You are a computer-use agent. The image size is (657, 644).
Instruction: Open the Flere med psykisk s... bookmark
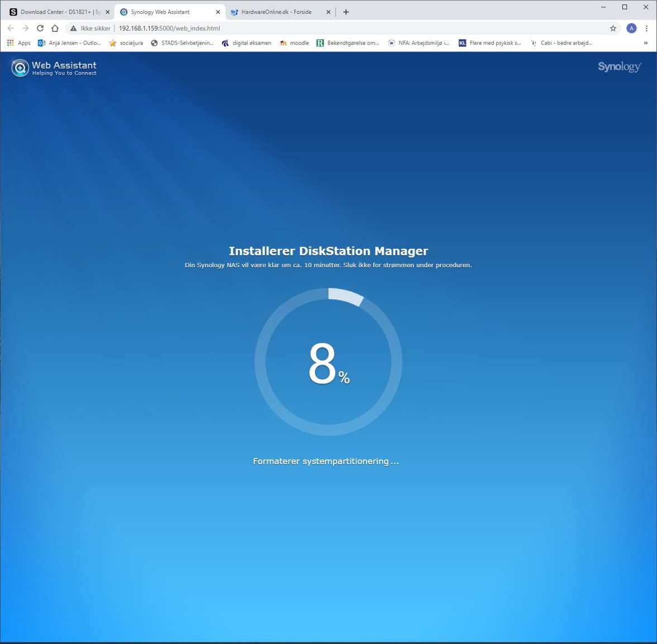[x=490, y=42]
